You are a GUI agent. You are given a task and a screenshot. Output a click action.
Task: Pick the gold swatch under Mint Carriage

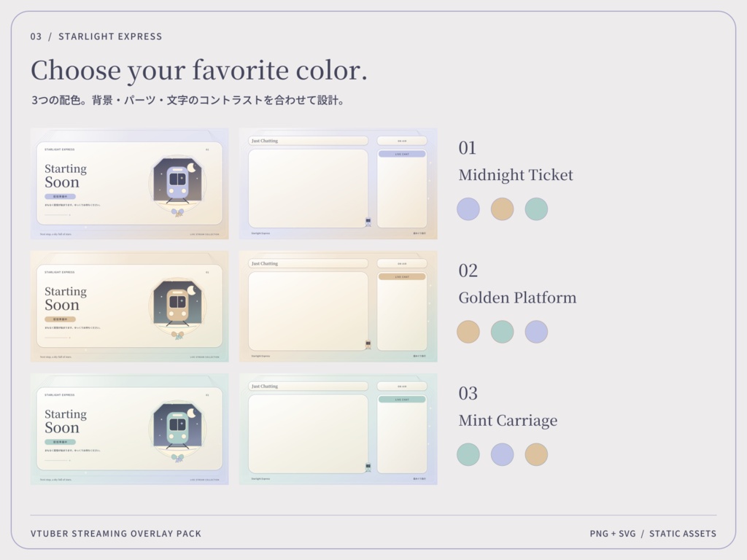536,455
